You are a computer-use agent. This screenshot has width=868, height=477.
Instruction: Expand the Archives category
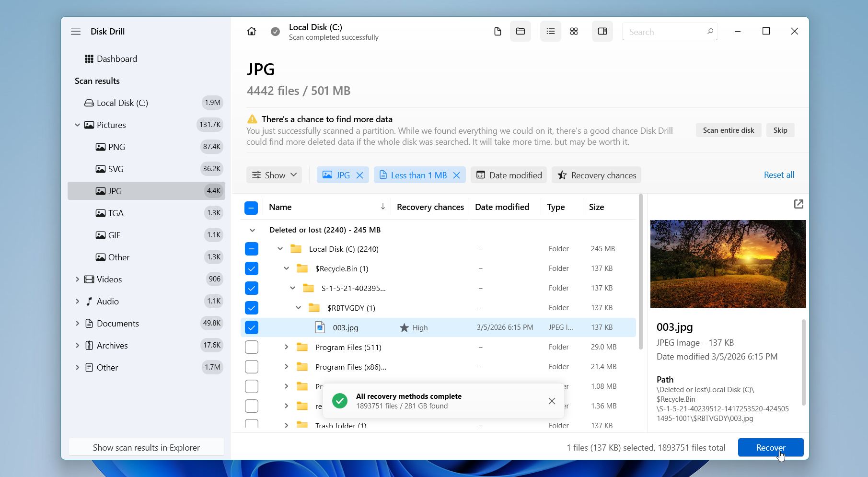[77, 346]
